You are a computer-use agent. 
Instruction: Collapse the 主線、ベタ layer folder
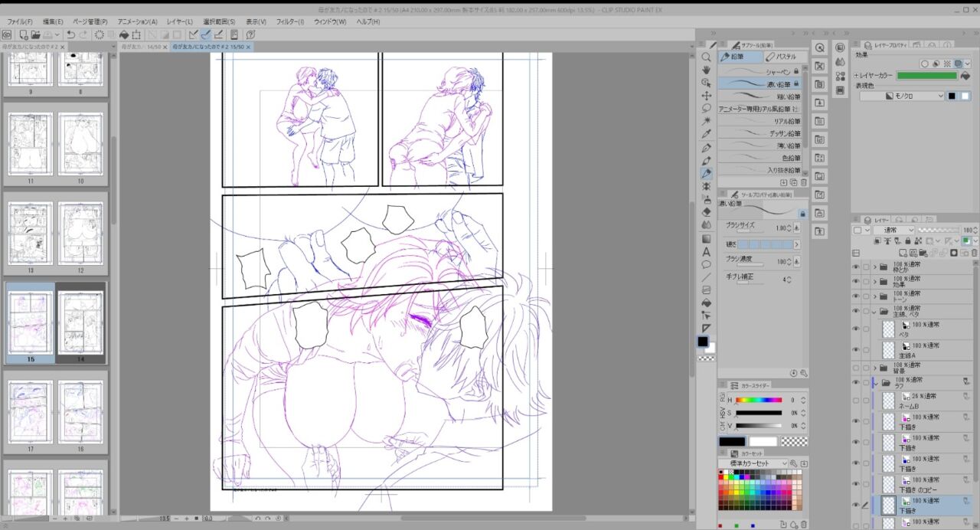pyautogui.click(x=874, y=312)
